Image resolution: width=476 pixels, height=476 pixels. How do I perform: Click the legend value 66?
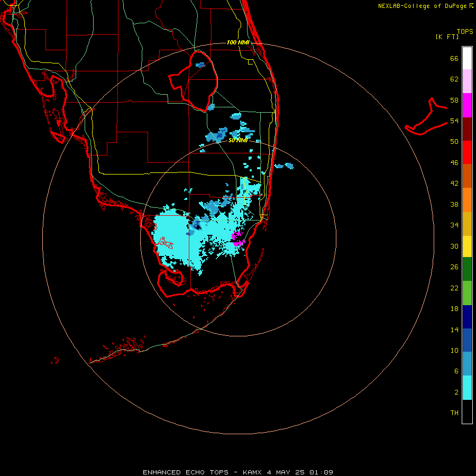[454, 59]
